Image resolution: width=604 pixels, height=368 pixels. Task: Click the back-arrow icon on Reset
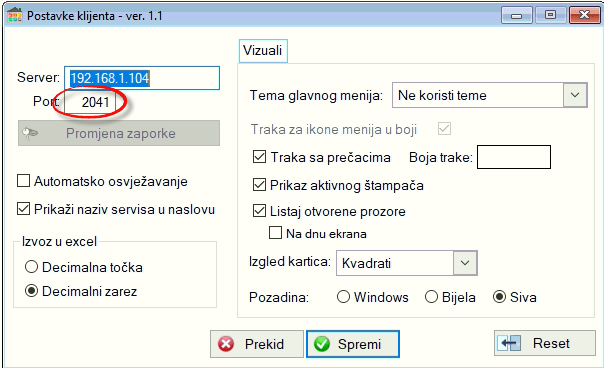pos(509,343)
